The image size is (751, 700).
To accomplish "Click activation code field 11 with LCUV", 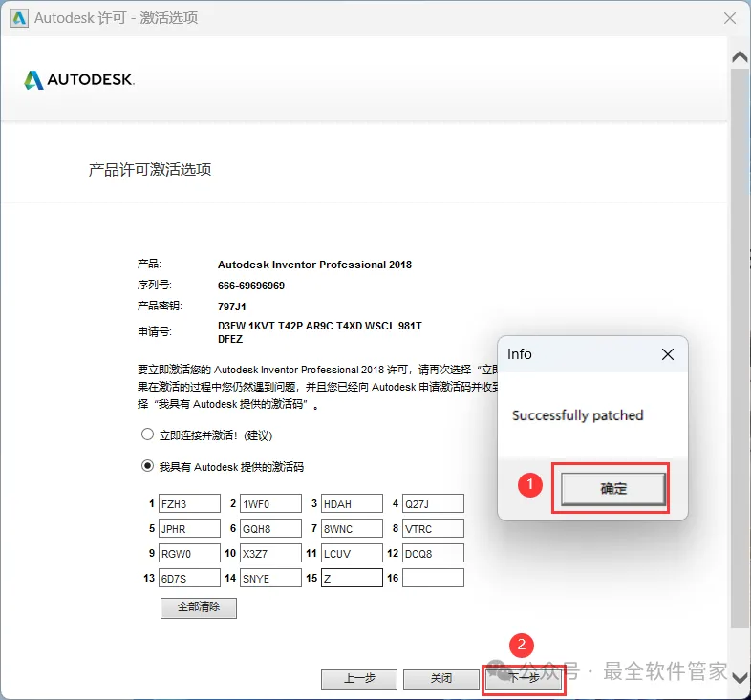I will coord(352,554).
